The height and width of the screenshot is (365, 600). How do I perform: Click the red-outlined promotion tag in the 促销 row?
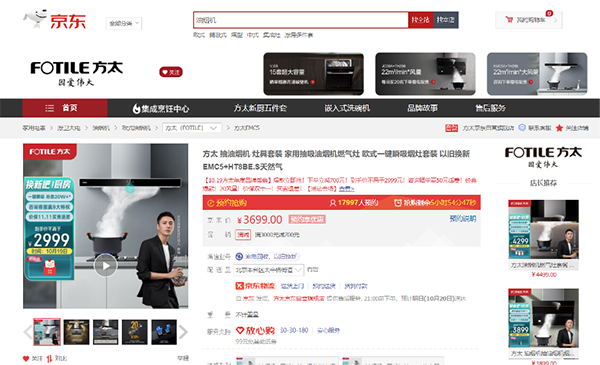(x=243, y=235)
